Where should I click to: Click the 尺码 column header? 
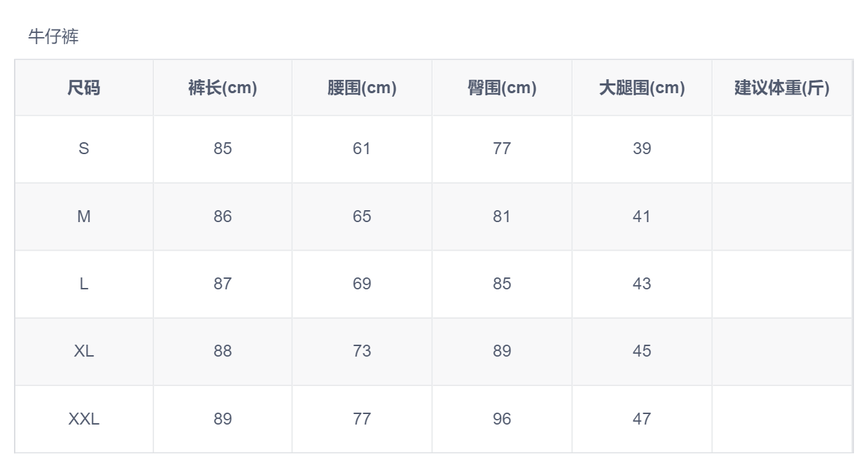click(84, 88)
